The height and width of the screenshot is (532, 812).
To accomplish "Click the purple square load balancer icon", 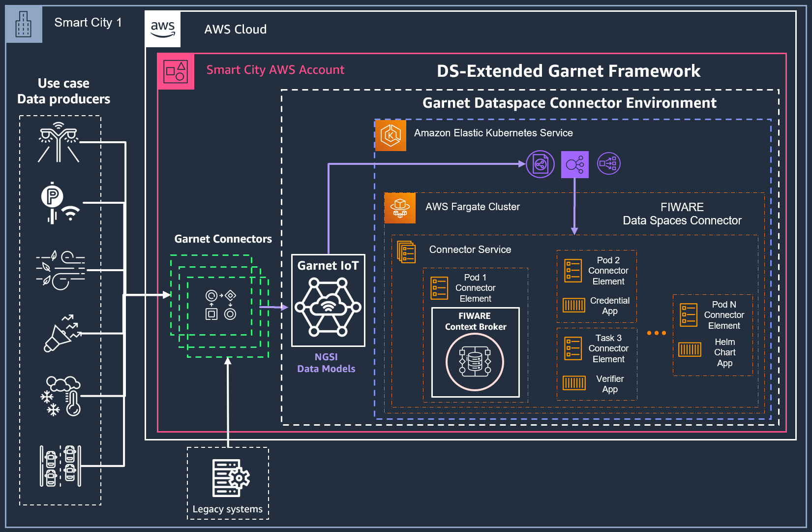I will pos(575,164).
